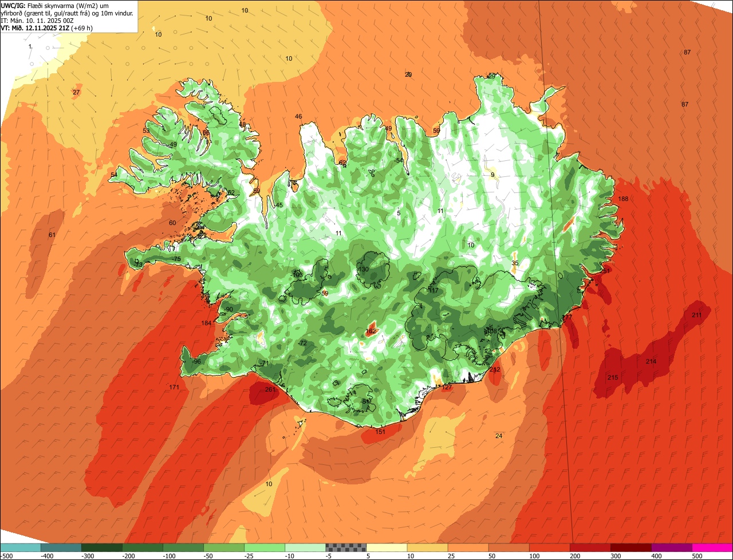
Task: Click the map value 45 on the north coast
Action: click(279, 205)
